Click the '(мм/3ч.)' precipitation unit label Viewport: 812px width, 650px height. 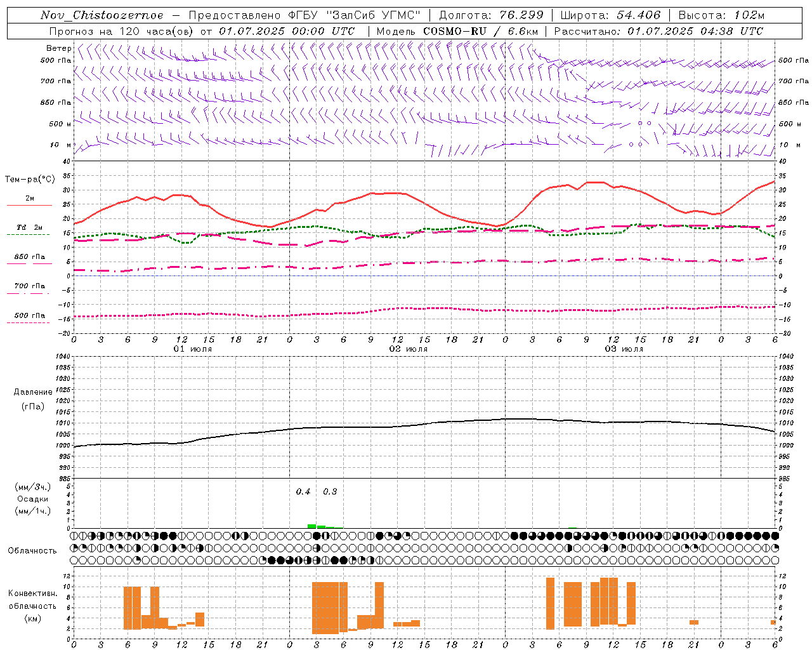33,487
